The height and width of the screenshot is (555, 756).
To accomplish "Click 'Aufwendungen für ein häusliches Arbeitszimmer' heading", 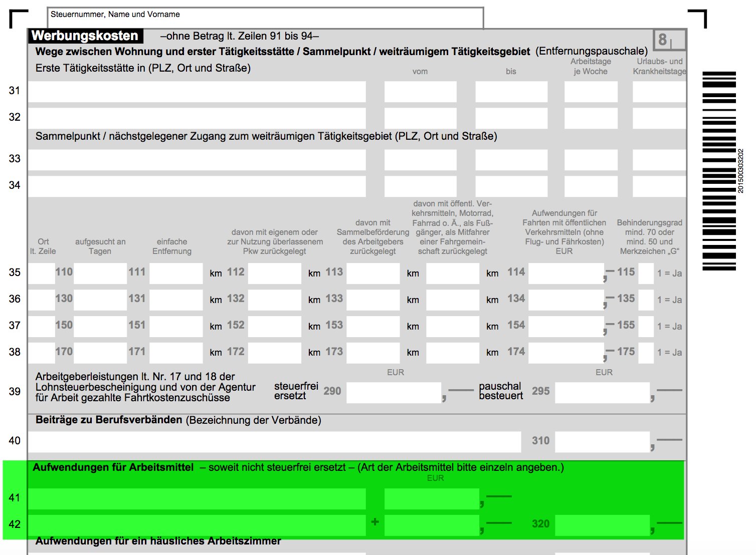I will (158, 541).
